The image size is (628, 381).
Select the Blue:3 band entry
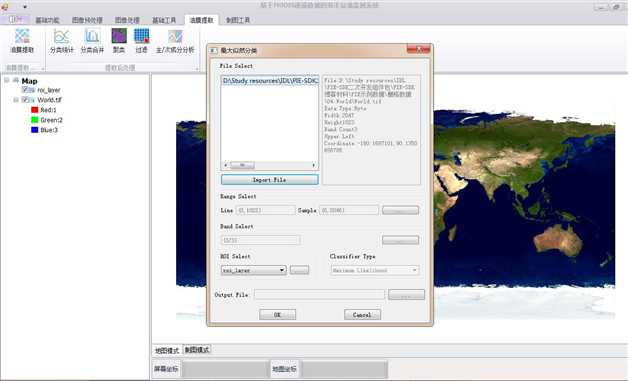pos(49,130)
